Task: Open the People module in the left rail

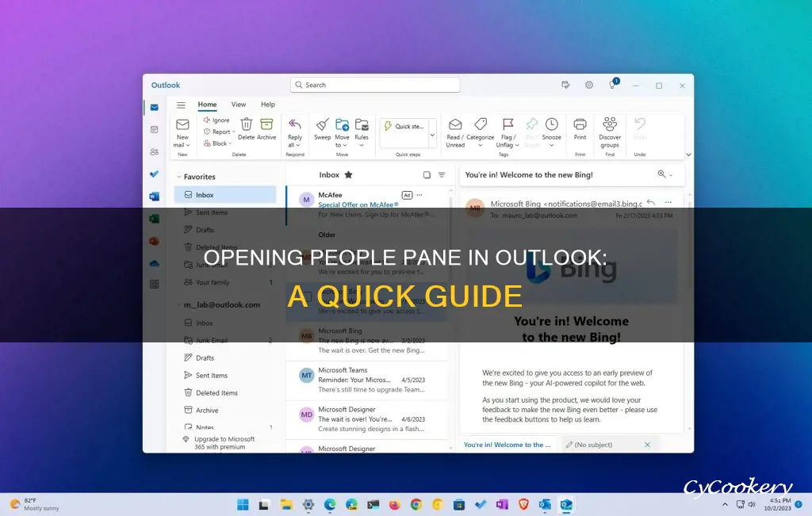Action: pos(155,151)
